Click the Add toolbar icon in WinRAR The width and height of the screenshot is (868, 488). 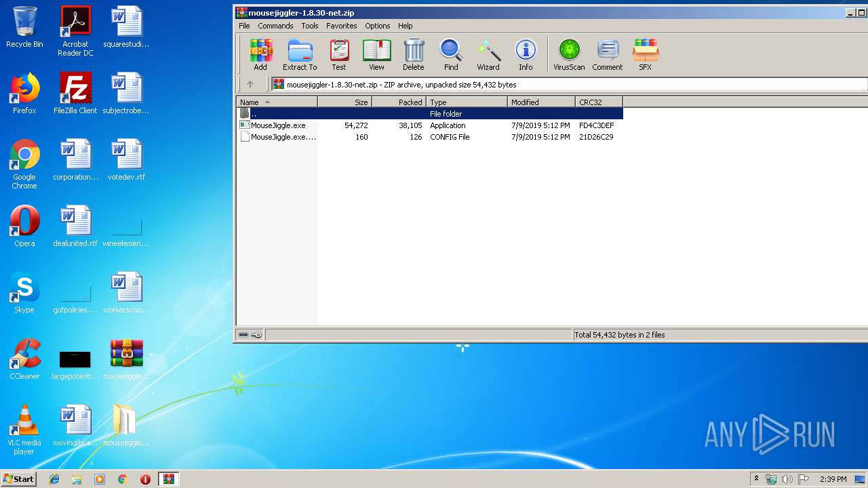point(260,54)
